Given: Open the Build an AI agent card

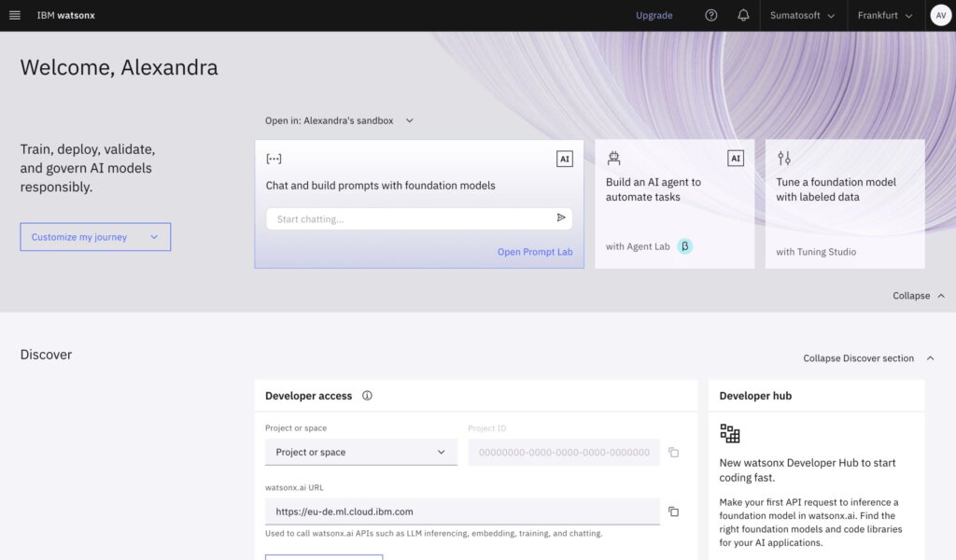Looking at the screenshot, I should 674,204.
